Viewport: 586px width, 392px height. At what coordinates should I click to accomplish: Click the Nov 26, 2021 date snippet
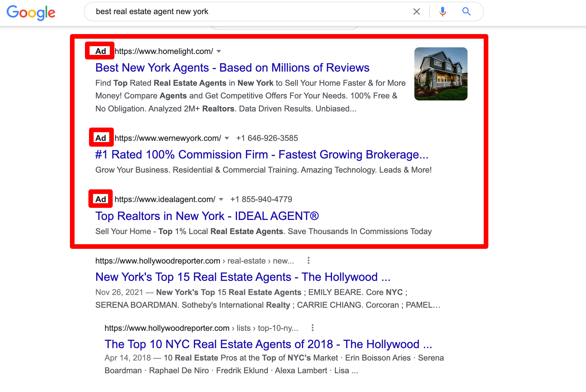click(119, 292)
